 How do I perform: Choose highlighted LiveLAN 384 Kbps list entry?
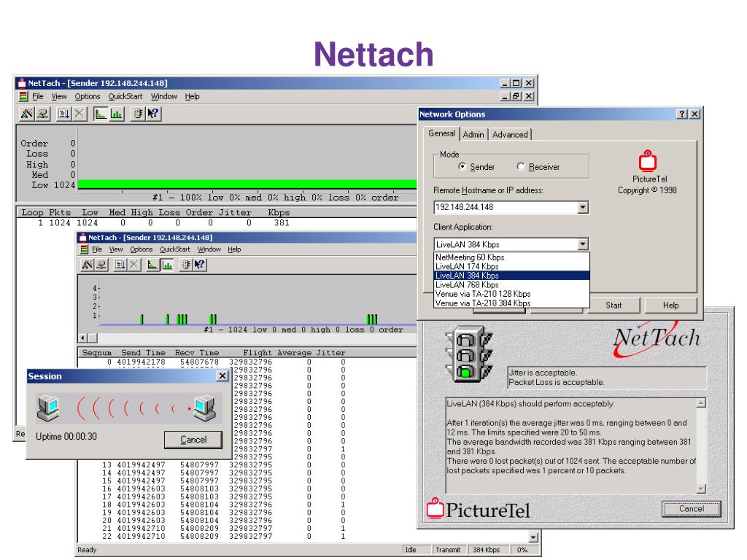pos(511,276)
